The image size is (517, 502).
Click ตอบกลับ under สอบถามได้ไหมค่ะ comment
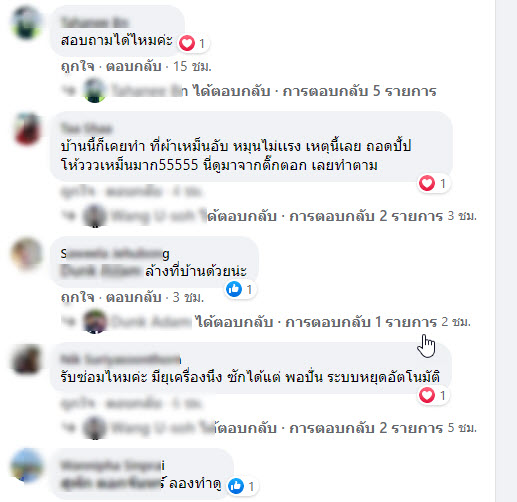click(134, 66)
